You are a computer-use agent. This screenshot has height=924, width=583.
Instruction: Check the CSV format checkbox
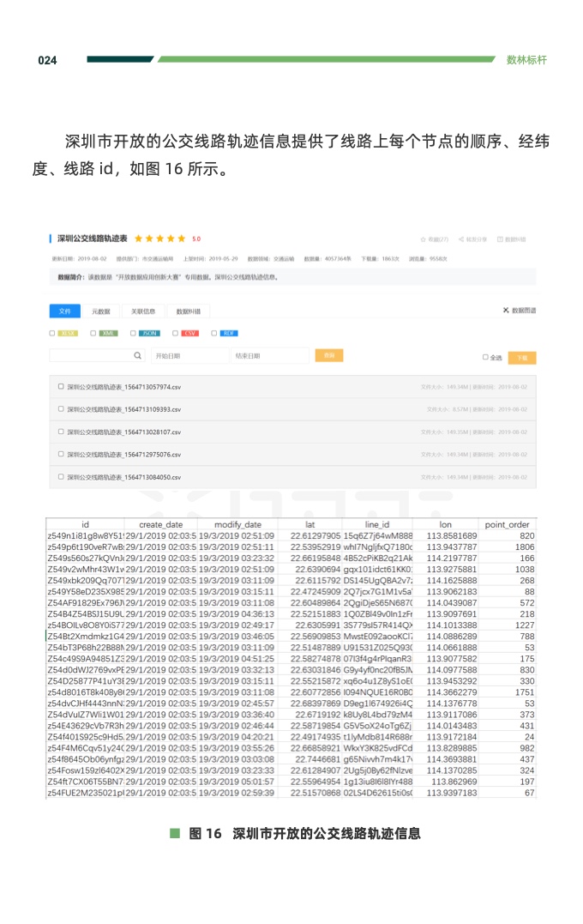pyautogui.click(x=176, y=333)
